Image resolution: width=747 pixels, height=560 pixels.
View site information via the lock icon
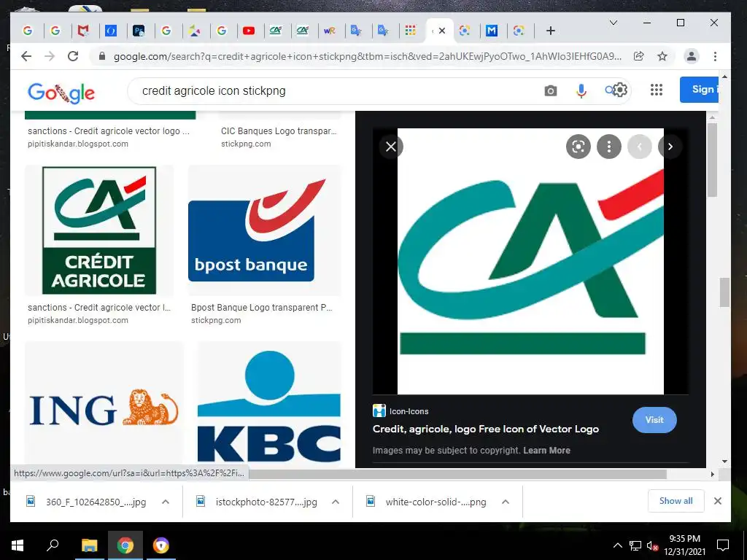[x=102, y=56]
